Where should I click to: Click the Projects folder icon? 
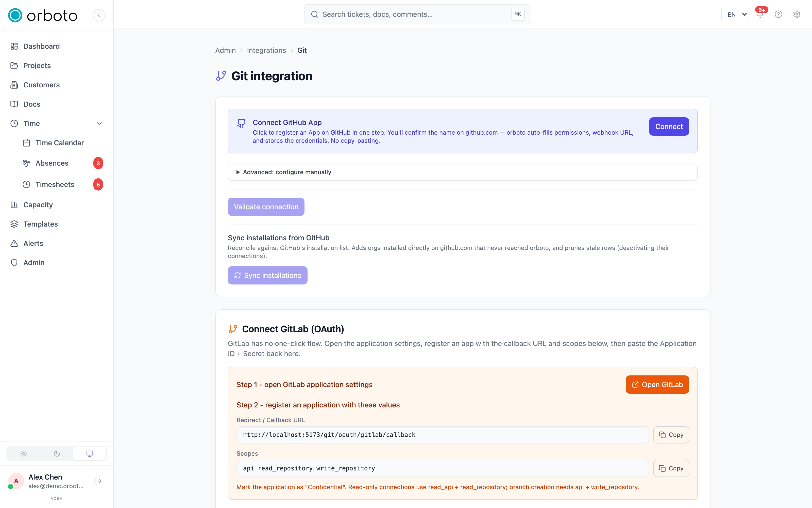[x=14, y=66]
